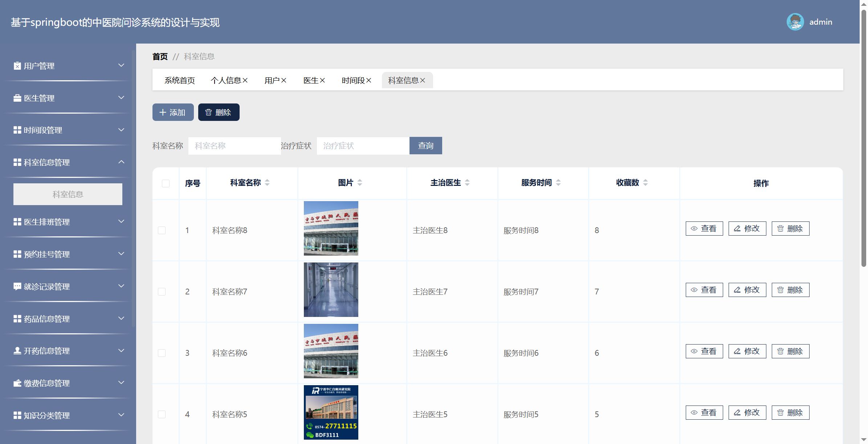Image resolution: width=868 pixels, height=444 pixels.
Task: Sort by 主治医生 column arrows
Action: point(467,183)
